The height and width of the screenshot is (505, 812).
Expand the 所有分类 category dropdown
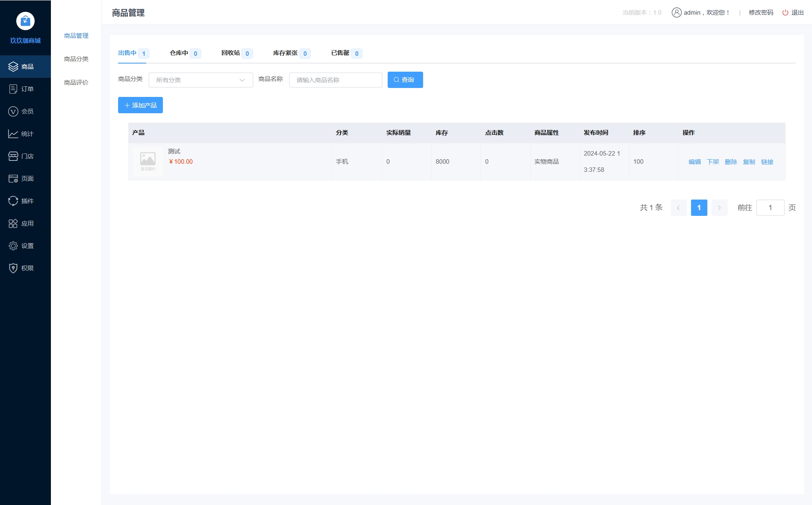(x=201, y=80)
